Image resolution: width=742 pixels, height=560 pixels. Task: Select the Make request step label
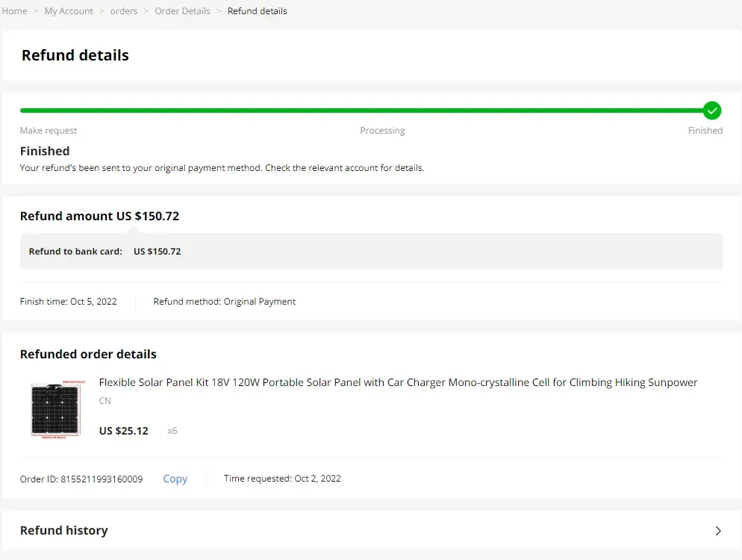[49, 131]
